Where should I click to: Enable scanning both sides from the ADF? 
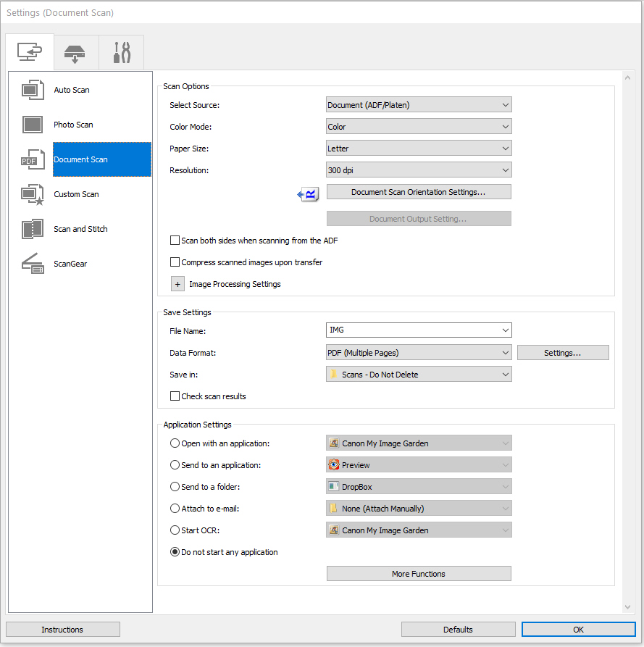(175, 241)
